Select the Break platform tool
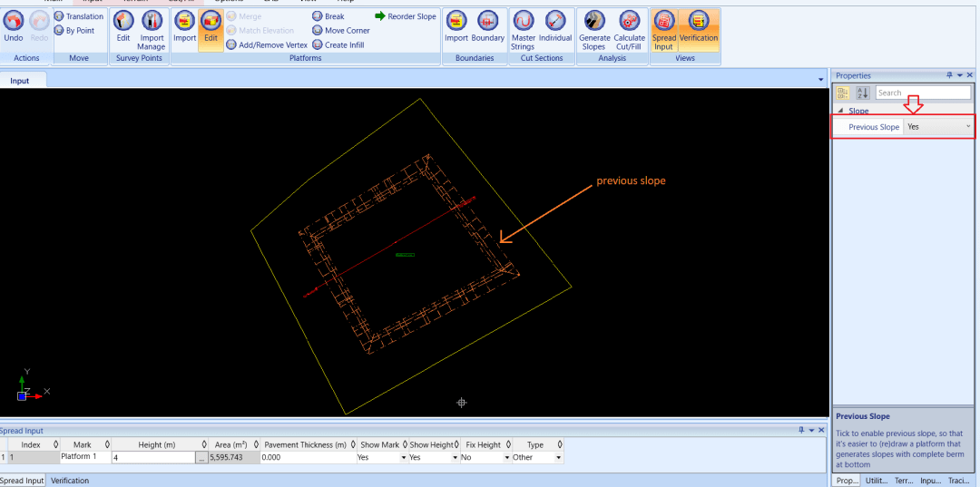The height and width of the screenshot is (487, 980). 328,17
